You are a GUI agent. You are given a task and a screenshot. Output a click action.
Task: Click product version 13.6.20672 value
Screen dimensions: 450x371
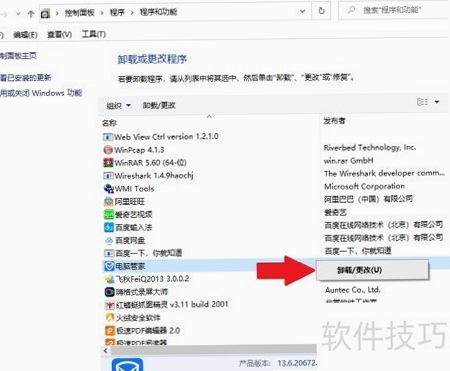point(297,363)
